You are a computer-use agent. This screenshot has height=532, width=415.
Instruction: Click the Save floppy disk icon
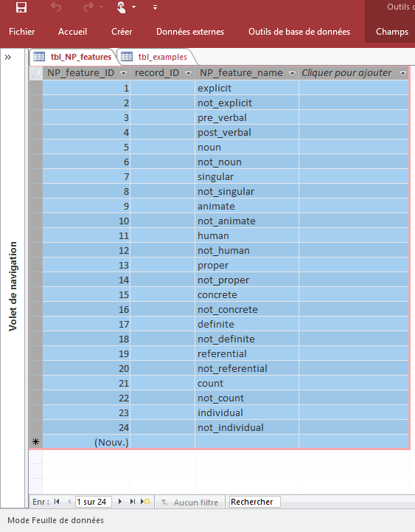(x=21, y=7)
